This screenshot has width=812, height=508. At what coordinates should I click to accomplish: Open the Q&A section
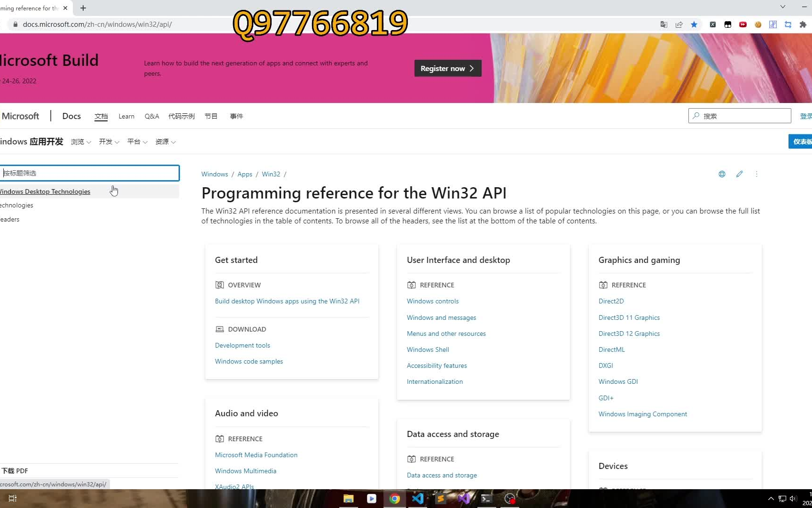151,116
